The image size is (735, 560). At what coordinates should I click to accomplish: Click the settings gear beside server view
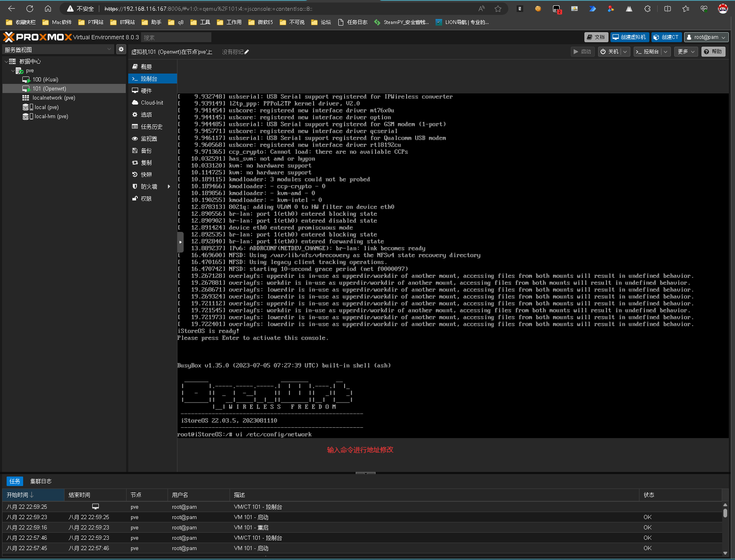coord(121,50)
